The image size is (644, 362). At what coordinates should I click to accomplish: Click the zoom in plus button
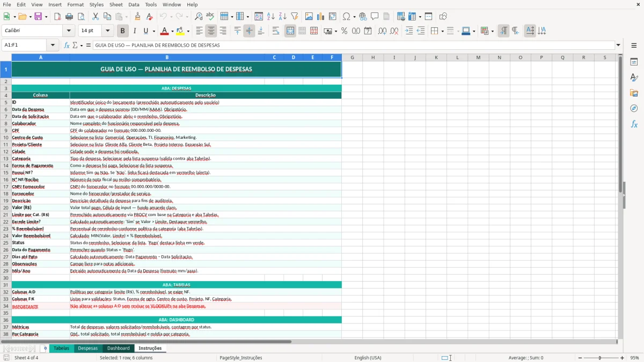(x=622, y=358)
